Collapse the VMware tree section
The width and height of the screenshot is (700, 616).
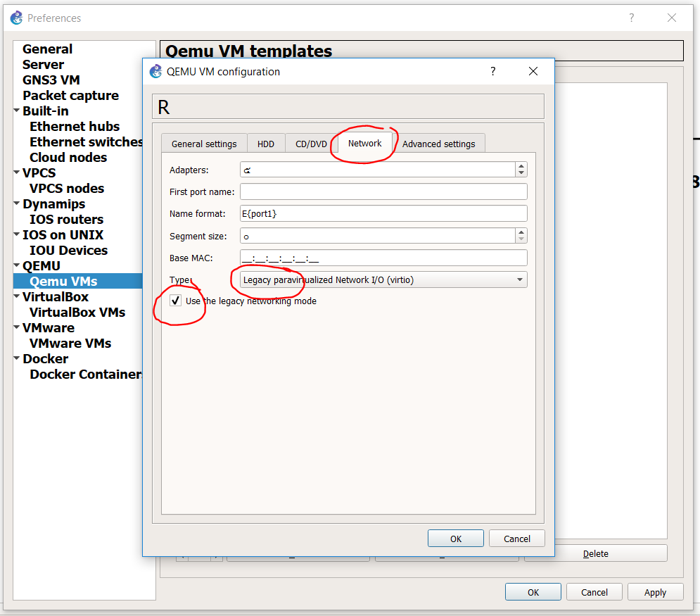tap(16, 327)
